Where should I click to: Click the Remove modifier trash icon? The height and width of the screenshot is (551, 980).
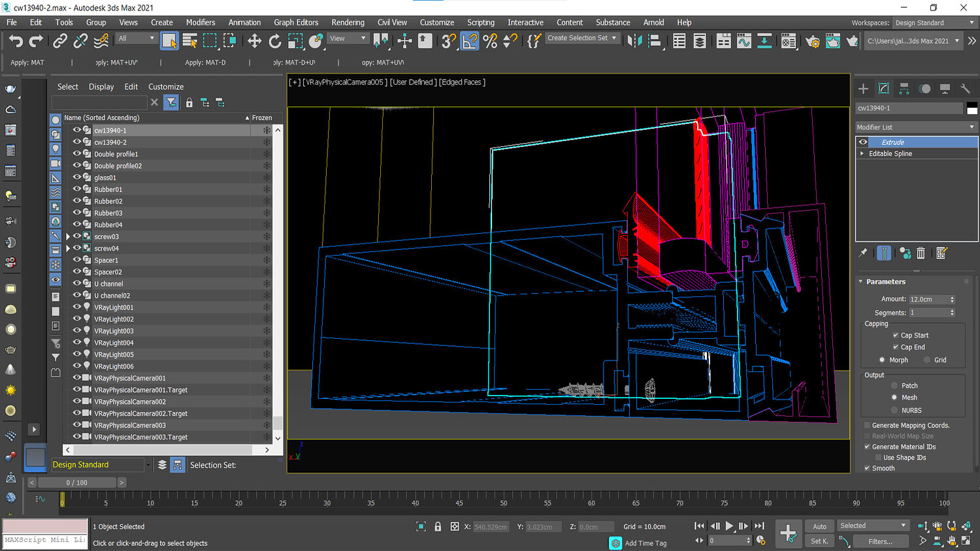click(x=921, y=253)
